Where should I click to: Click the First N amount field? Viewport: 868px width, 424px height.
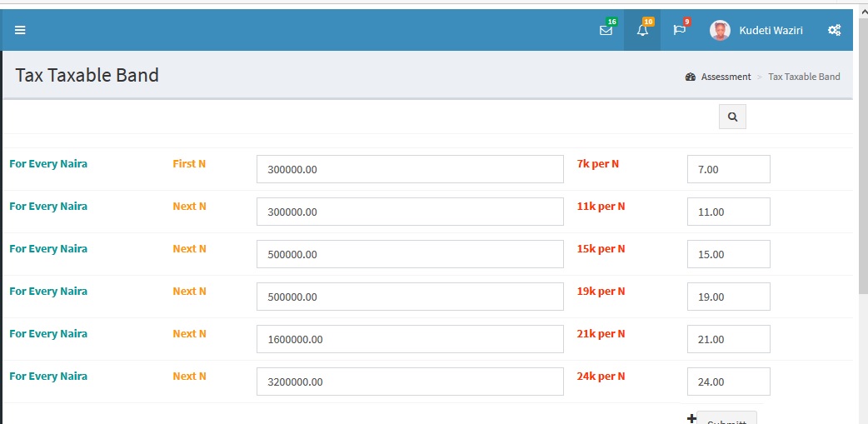pos(410,169)
